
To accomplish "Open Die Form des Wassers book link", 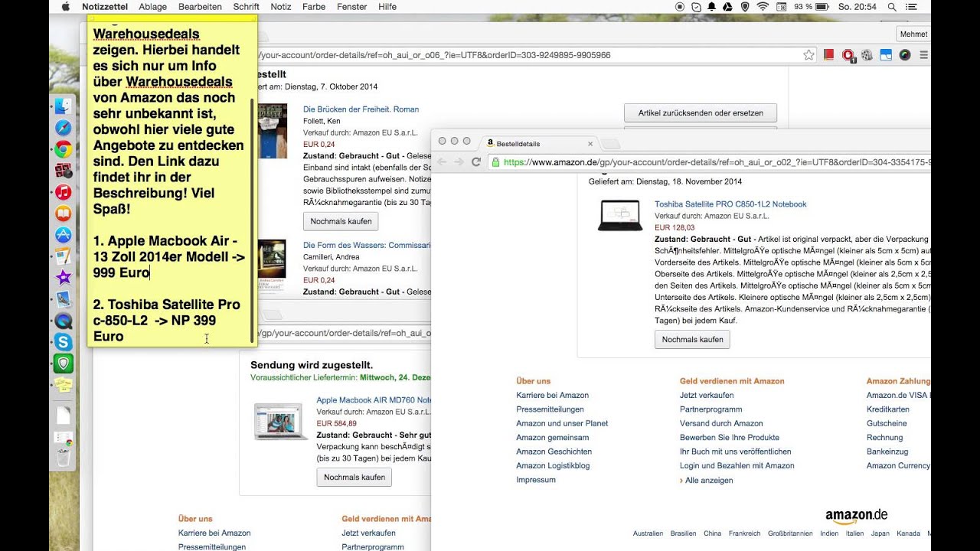I will (367, 246).
